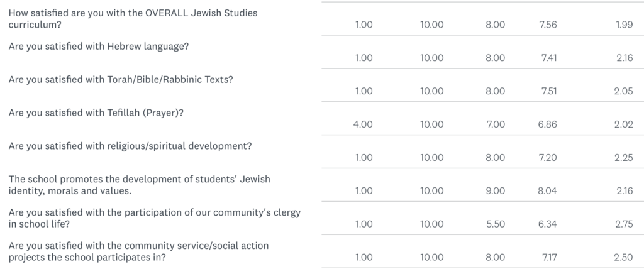The width and height of the screenshot is (644, 269).
Task: Click the 9.00 median for Jewish identity row
Action: 496,191
